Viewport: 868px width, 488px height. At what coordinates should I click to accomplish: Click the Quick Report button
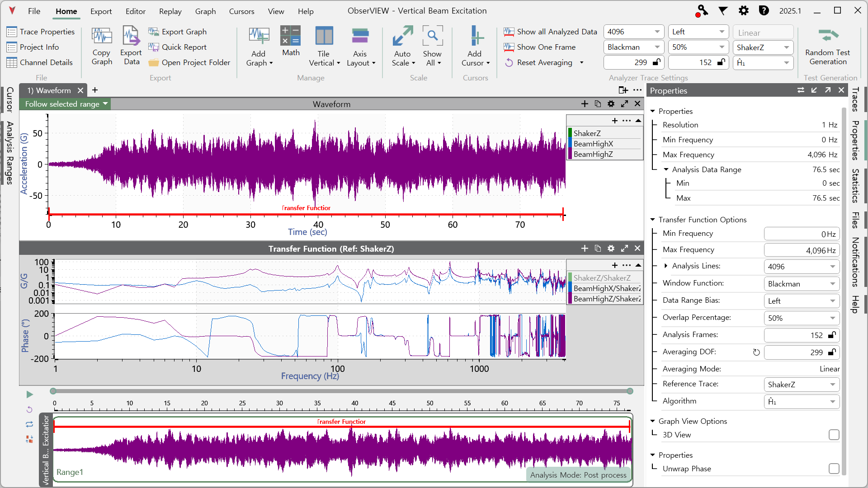click(178, 47)
